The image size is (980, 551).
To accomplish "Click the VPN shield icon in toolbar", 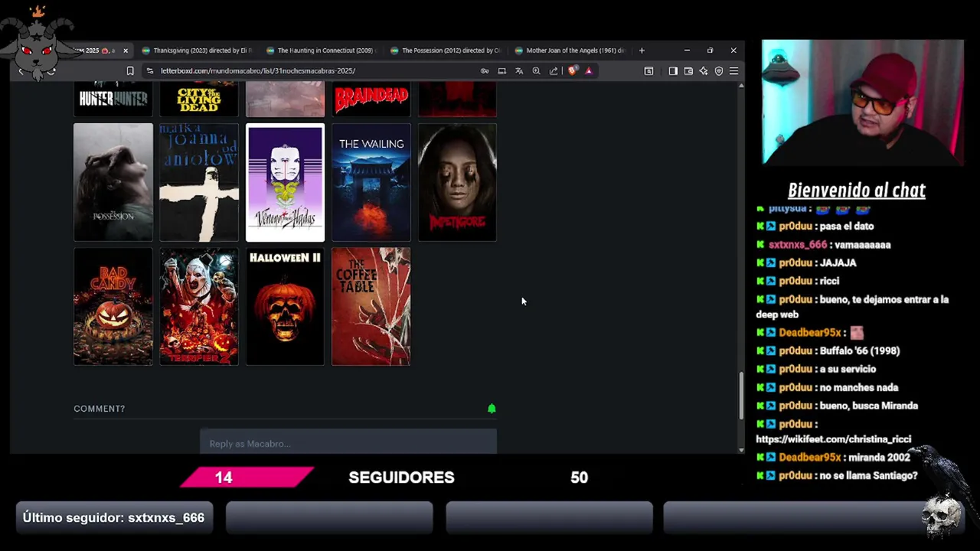I will click(x=719, y=71).
